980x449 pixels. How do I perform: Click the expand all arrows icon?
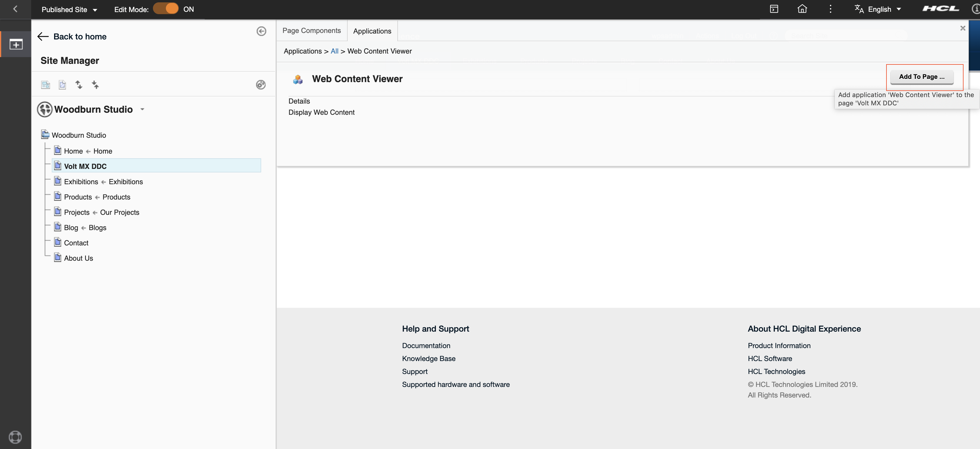[x=79, y=84]
